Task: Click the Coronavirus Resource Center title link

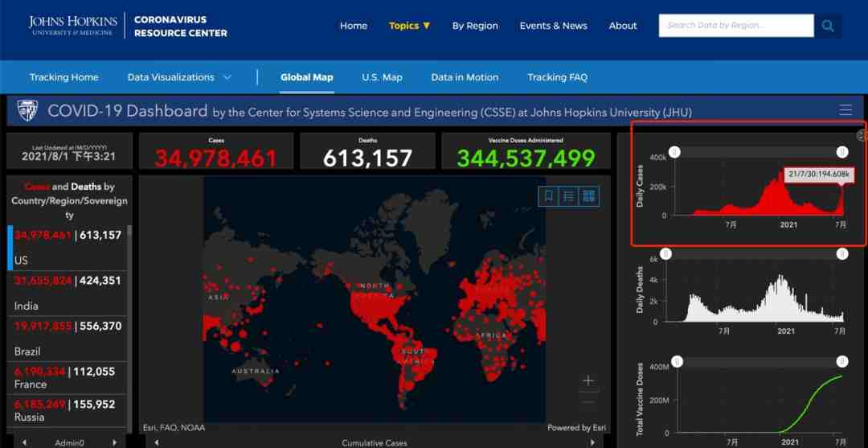Action: click(181, 26)
